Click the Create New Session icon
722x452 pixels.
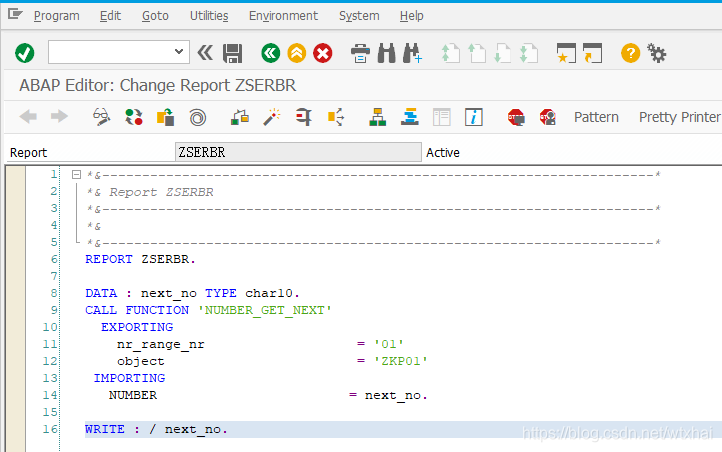(x=566, y=53)
